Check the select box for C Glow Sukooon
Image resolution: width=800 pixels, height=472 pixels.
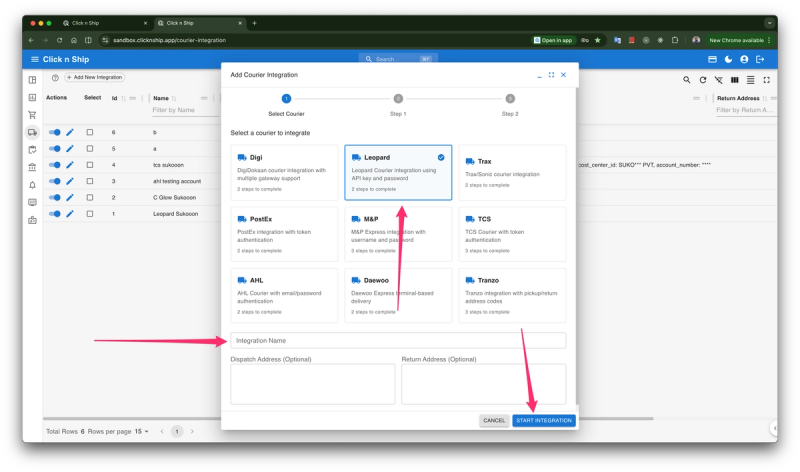[90, 197]
